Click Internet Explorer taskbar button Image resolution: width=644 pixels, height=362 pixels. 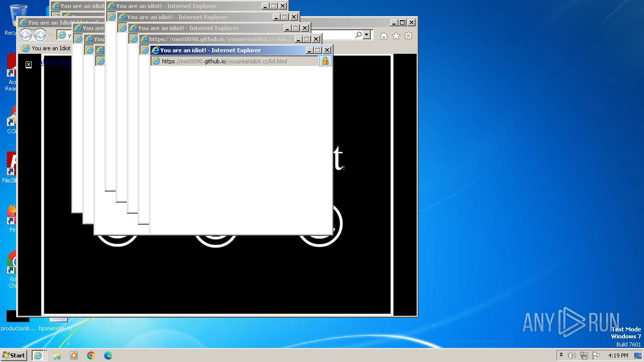click(x=38, y=355)
